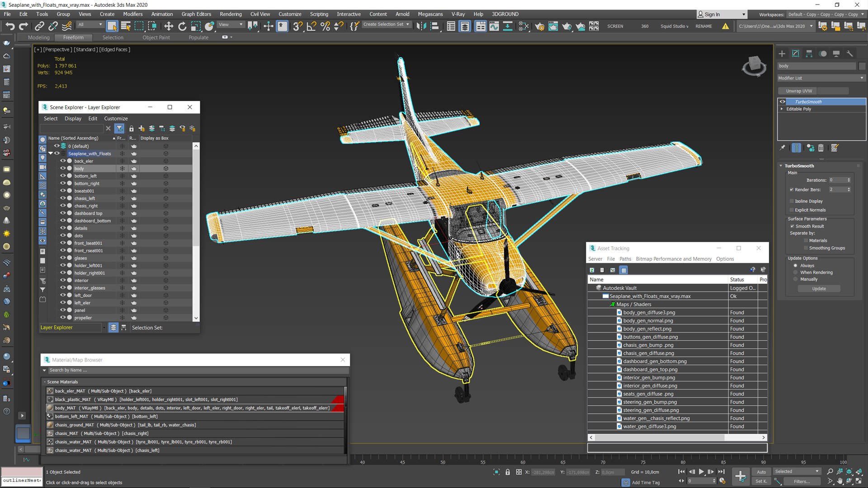
Task: Activate the Select Object tool
Action: click(x=112, y=26)
